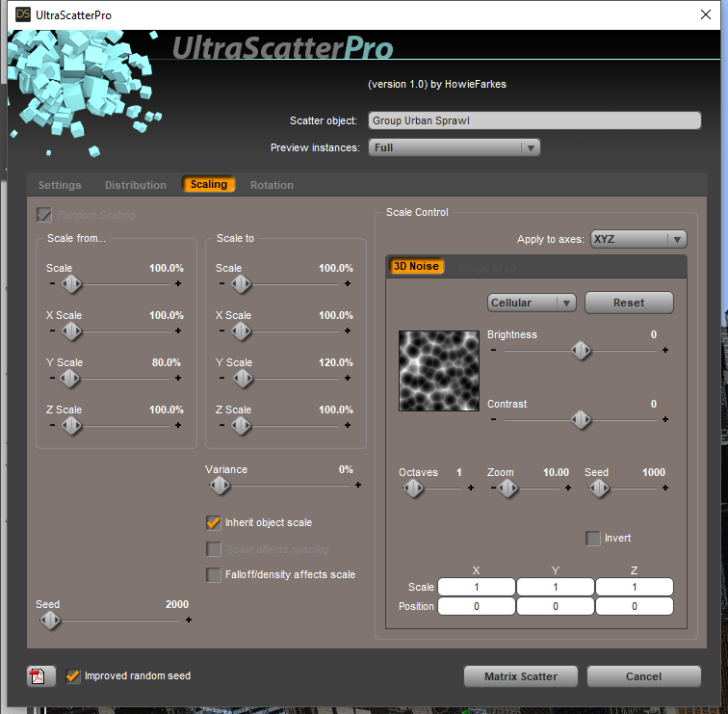This screenshot has width=728, height=714.
Task: Click the Octaves slider handle
Action: click(x=413, y=489)
